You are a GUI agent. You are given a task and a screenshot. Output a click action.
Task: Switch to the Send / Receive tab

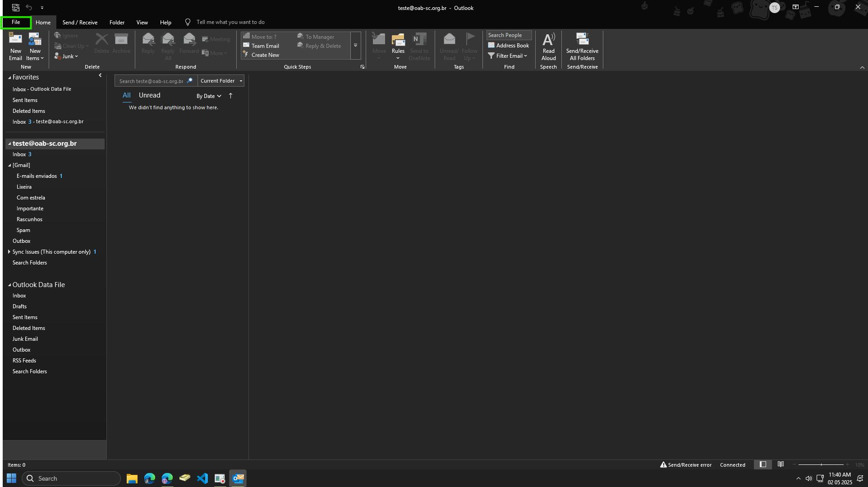click(x=80, y=23)
